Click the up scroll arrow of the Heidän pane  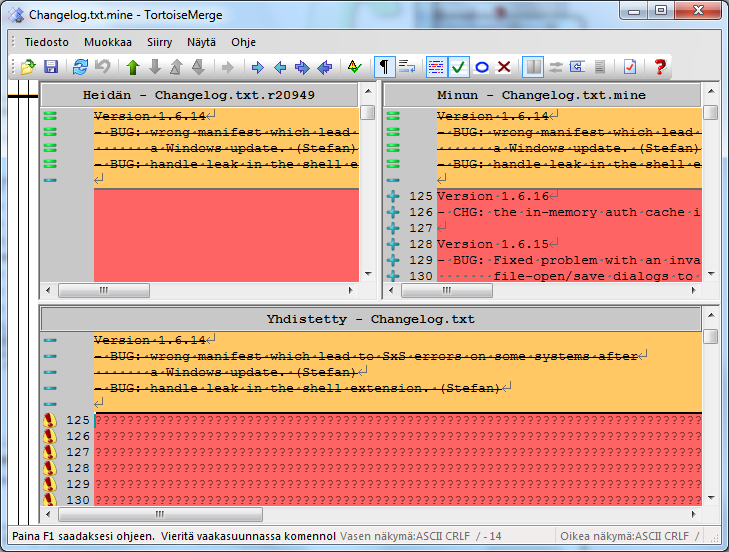click(x=368, y=91)
